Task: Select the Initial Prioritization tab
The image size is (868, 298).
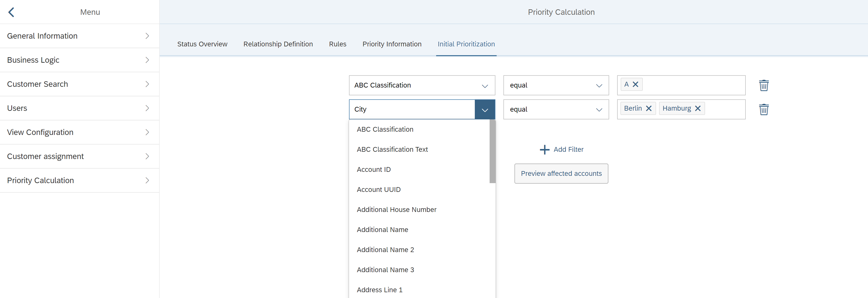Action: (466, 44)
